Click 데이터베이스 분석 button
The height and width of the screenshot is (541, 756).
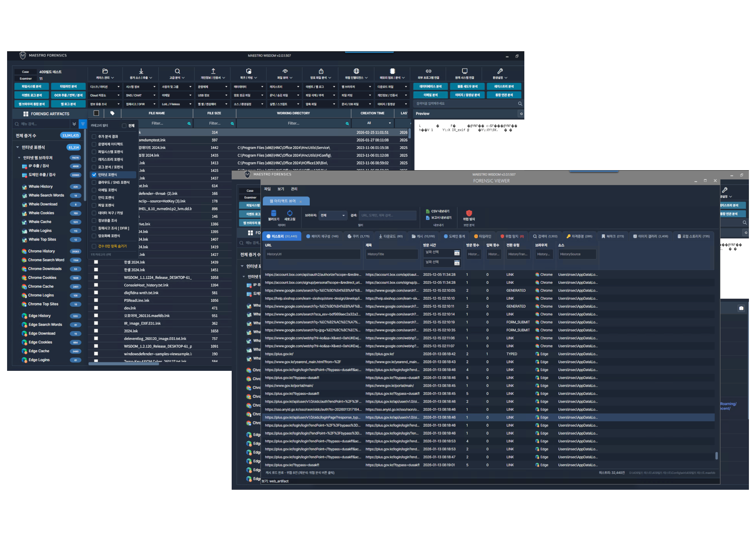(431, 87)
